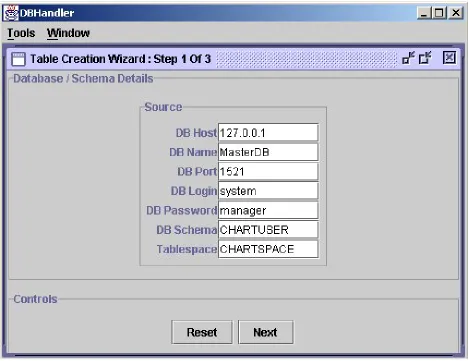
Task: Click the DB Name label
Action: pyautogui.click(x=193, y=152)
